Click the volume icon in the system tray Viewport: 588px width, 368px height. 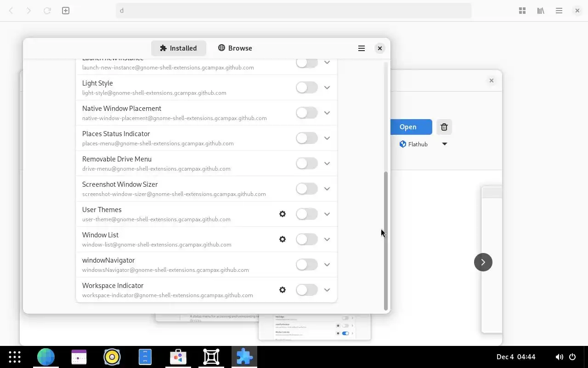[x=559, y=357]
